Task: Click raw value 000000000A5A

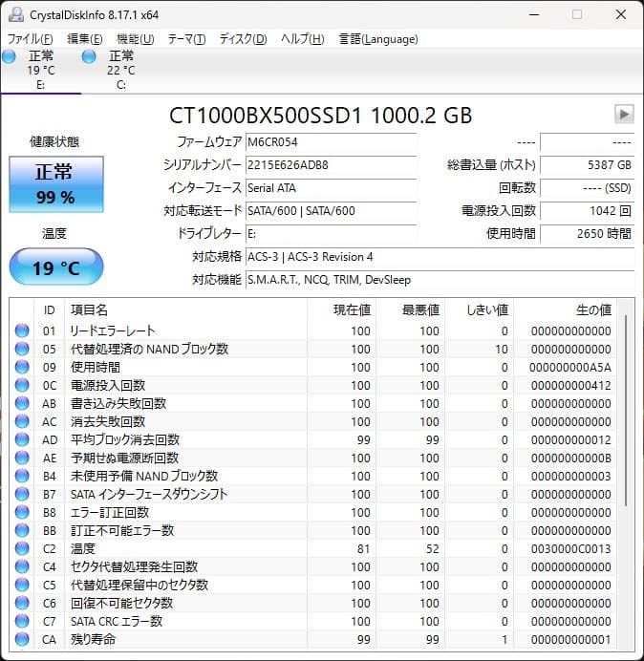Action: (569, 367)
